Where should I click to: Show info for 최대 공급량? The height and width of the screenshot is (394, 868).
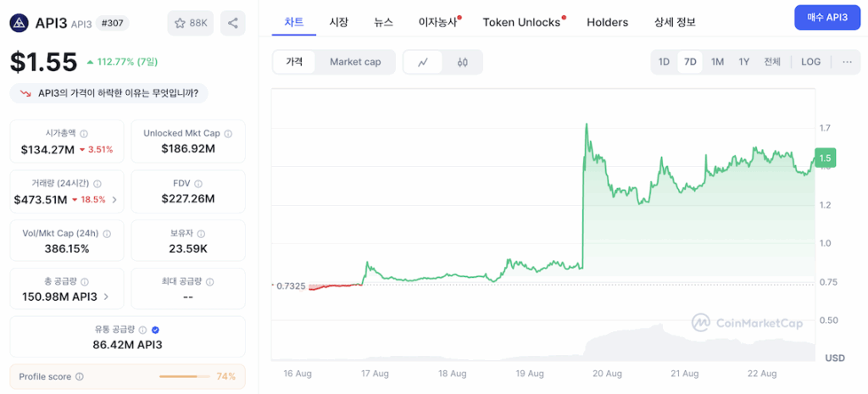(209, 282)
